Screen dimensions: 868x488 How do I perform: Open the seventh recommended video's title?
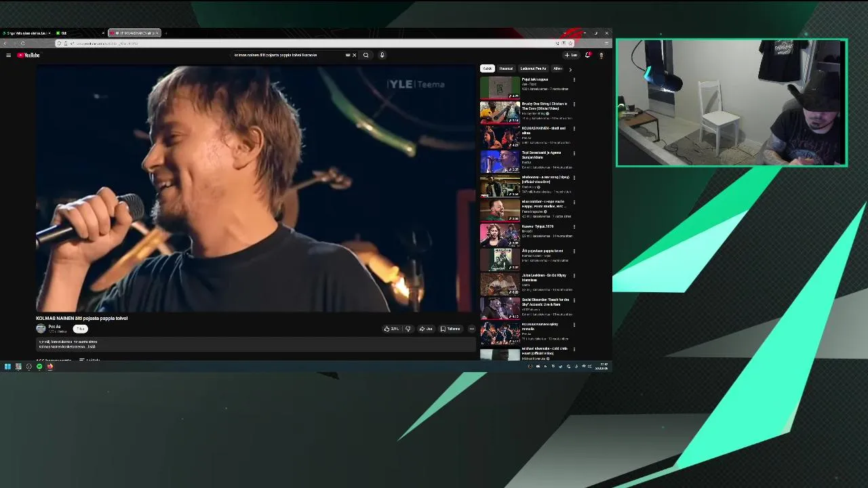coord(538,226)
